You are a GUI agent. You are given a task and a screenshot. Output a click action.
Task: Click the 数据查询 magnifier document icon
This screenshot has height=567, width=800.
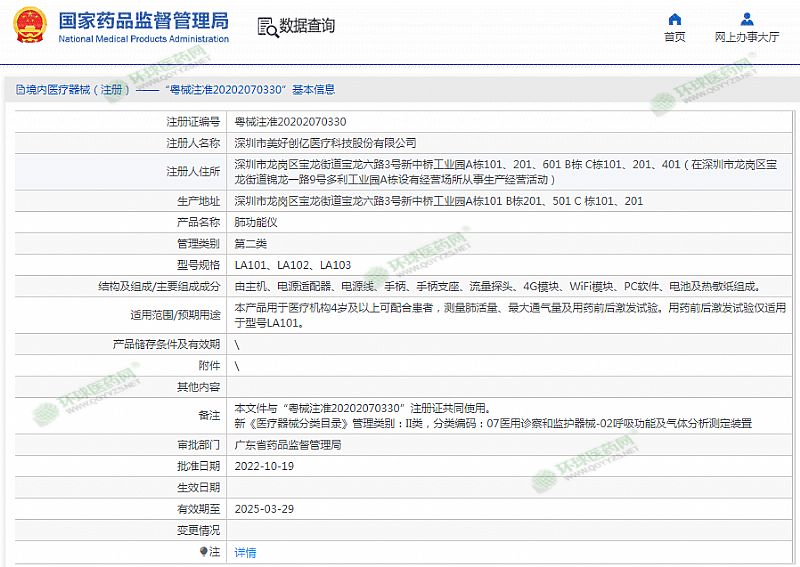[x=266, y=26]
